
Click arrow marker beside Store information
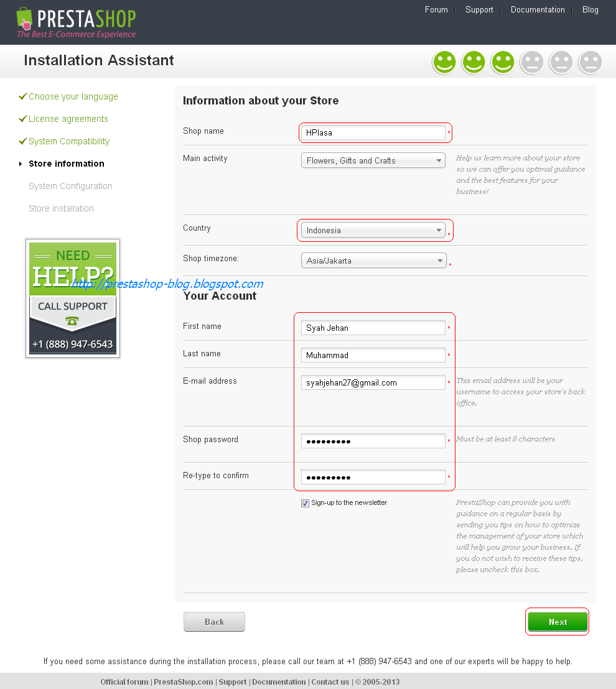pyautogui.click(x=21, y=164)
